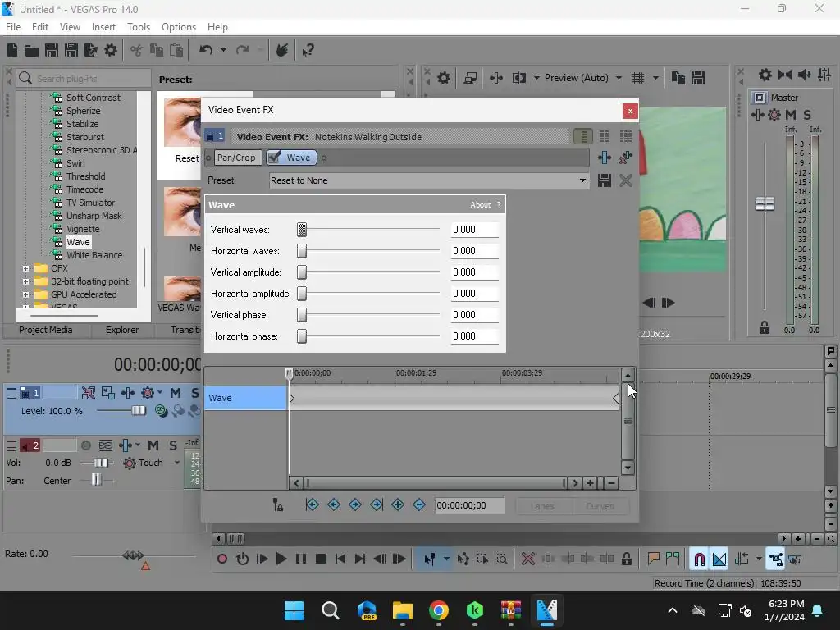Delete preset with the X icon
Screen dimensions: 840x630
pos(626,180)
